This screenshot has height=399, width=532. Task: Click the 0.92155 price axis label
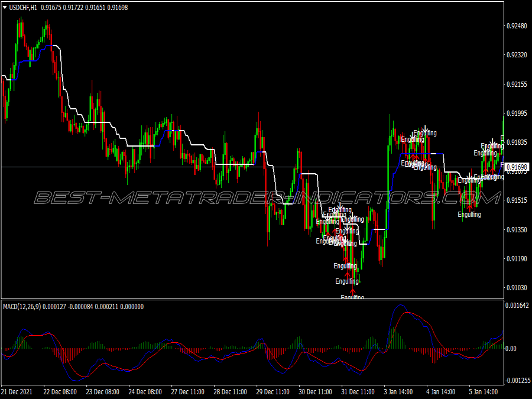pos(517,84)
